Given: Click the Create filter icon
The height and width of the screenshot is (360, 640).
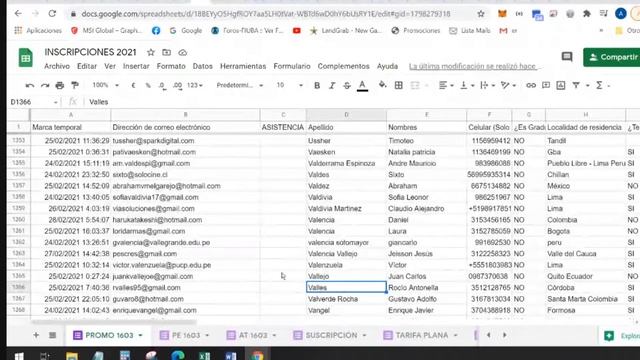Looking at the screenshot, I should [576, 85].
